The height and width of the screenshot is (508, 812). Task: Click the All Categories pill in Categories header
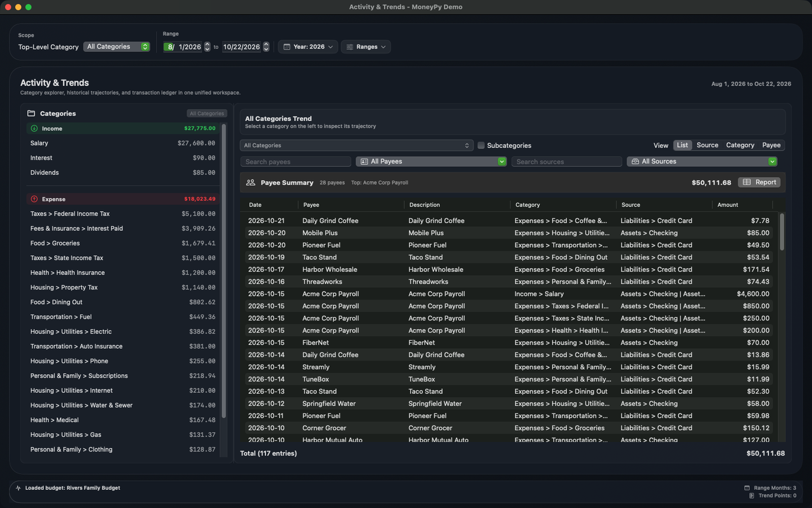tap(207, 113)
